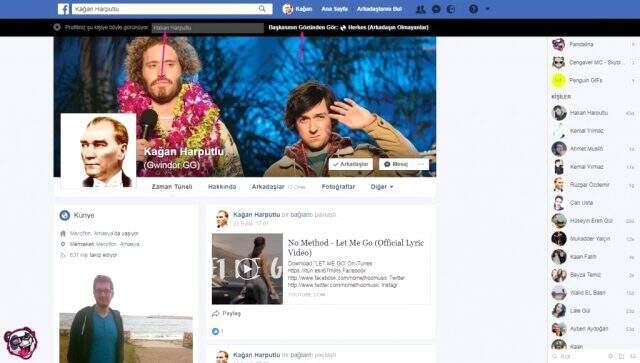Open friend requests icon

tap(420, 9)
